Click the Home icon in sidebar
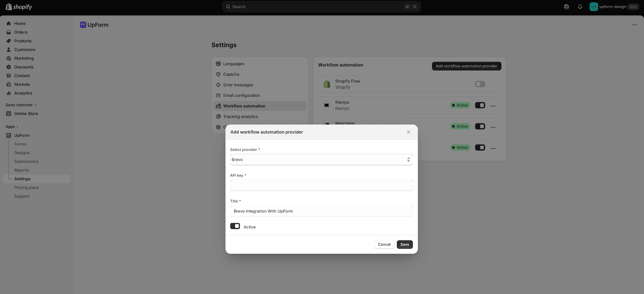Image resolution: width=644 pixels, height=294 pixels. coord(9,23)
